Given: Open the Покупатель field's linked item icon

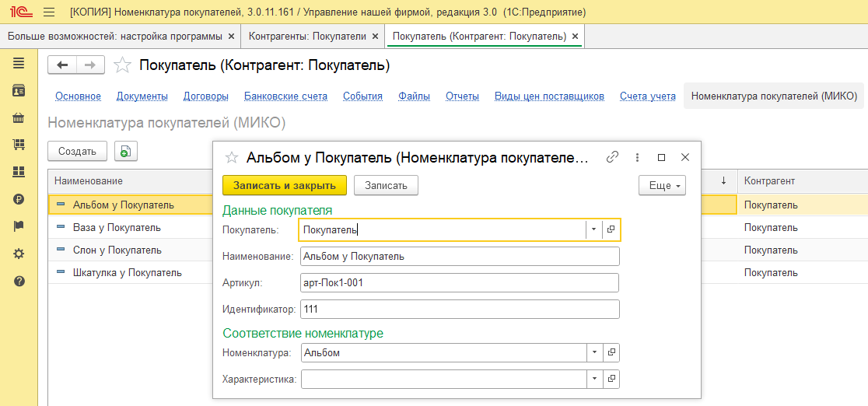Looking at the screenshot, I should [x=611, y=229].
